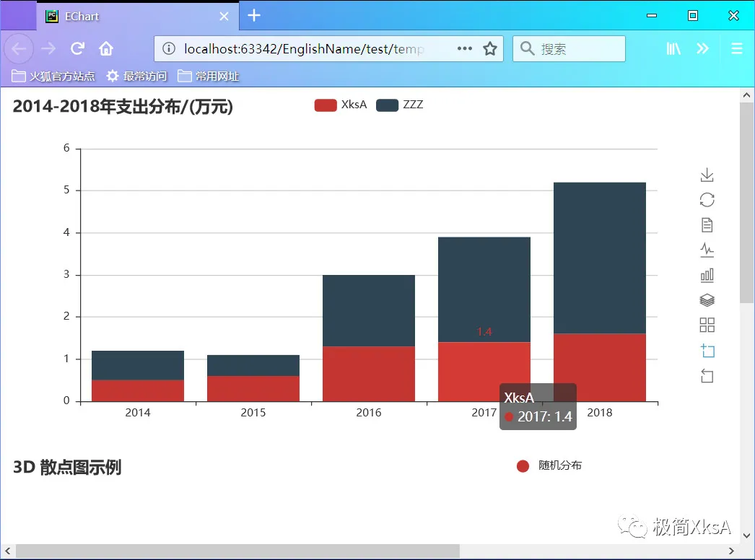Click the 2016 x-axis label
This screenshot has width=755, height=560.
[x=369, y=413]
